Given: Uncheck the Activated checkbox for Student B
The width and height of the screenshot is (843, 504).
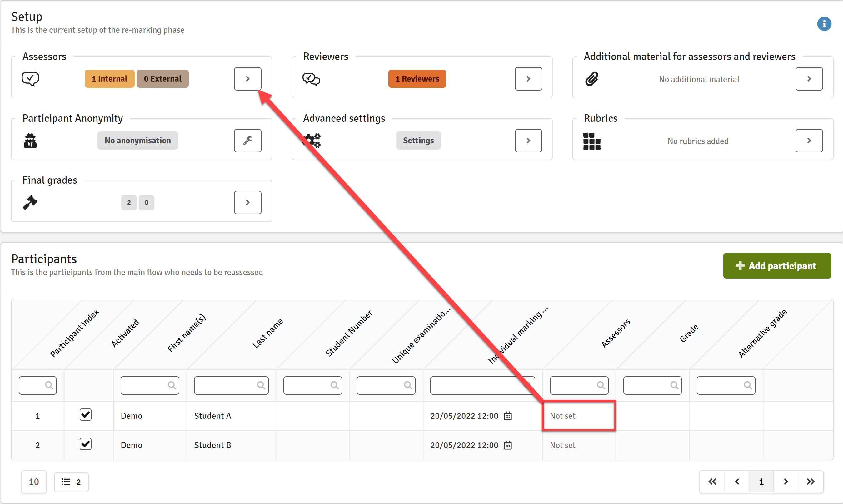Looking at the screenshot, I should pyautogui.click(x=86, y=443).
